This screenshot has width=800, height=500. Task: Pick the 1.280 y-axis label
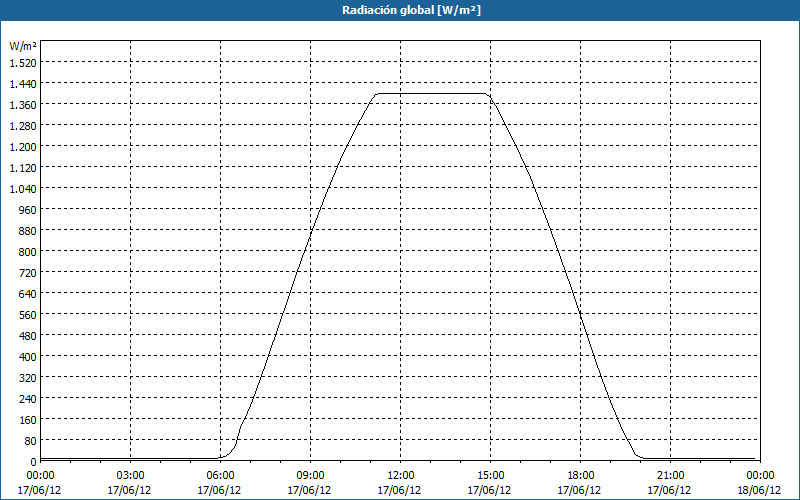click(x=23, y=126)
